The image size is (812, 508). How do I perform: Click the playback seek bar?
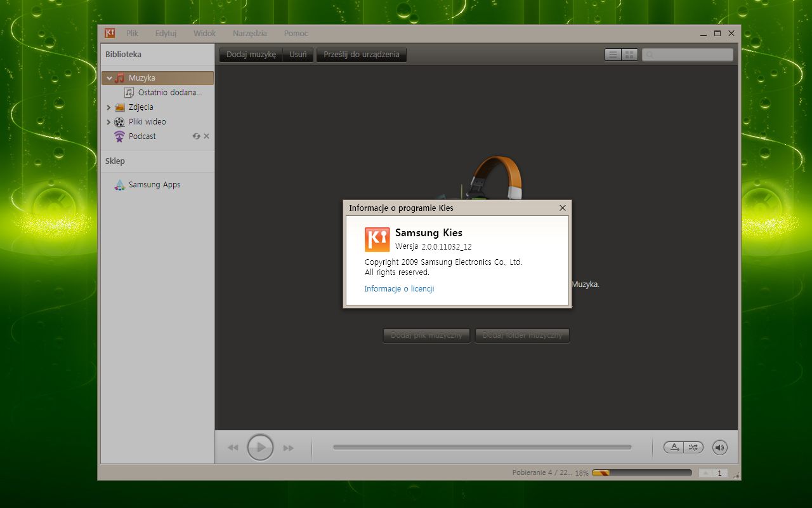click(x=482, y=448)
